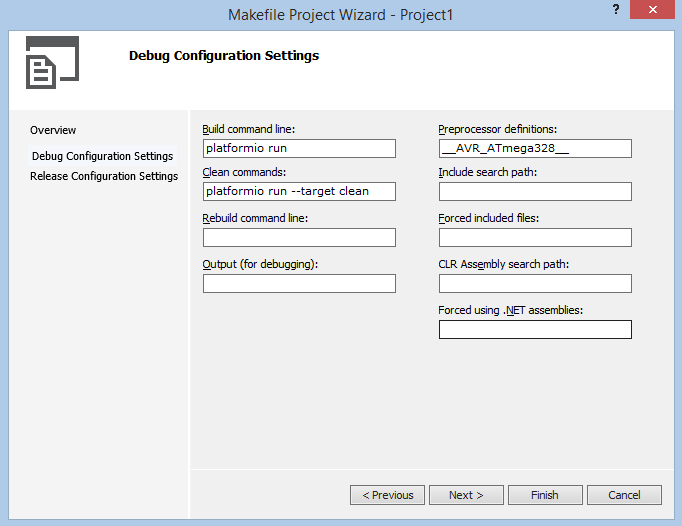Screen dimensions: 682x526
Task: Click into Rebuild command line field
Action: 299,238
